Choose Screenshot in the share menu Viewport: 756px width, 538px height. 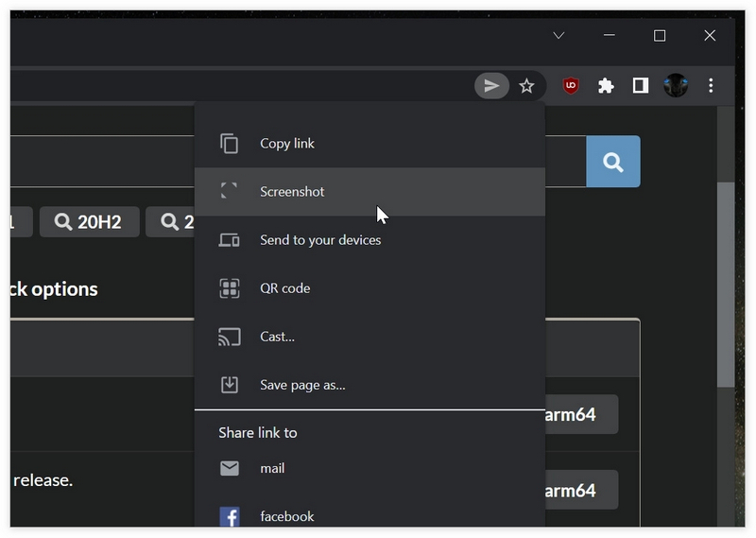pyautogui.click(x=369, y=192)
